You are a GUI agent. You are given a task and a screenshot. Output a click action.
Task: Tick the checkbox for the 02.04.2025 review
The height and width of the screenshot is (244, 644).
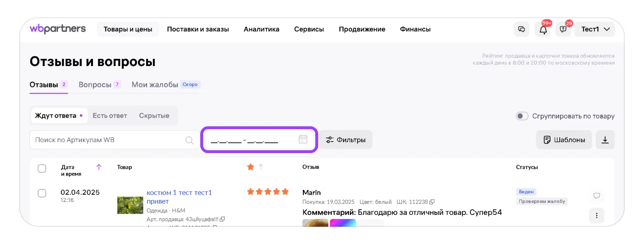[x=42, y=193]
